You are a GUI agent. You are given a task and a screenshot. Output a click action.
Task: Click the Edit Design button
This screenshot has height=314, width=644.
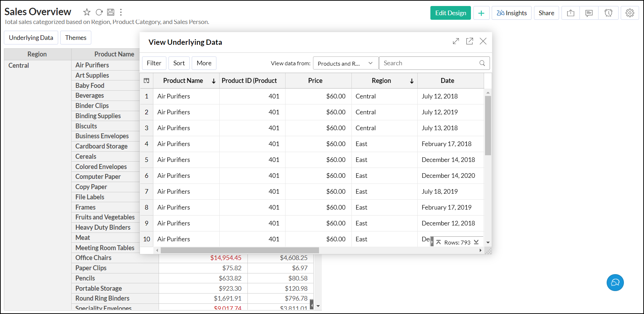pyautogui.click(x=450, y=13)
